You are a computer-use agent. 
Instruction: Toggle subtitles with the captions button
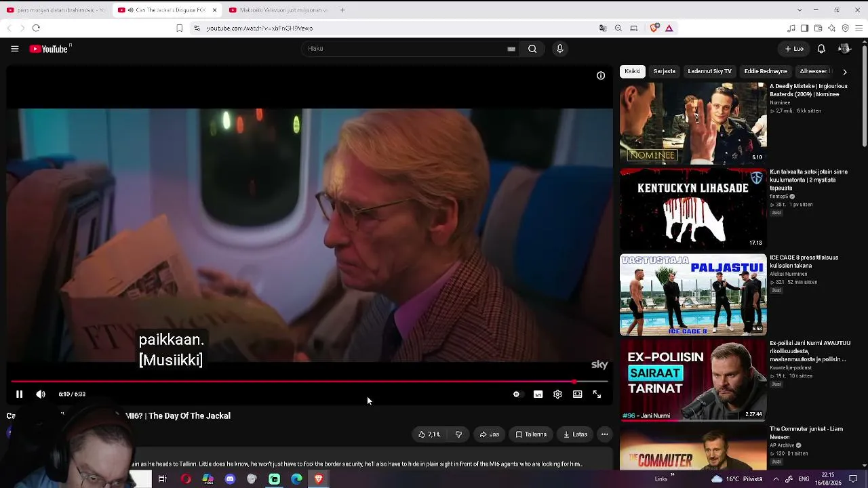pyautogui.click(x=538, y=394)
